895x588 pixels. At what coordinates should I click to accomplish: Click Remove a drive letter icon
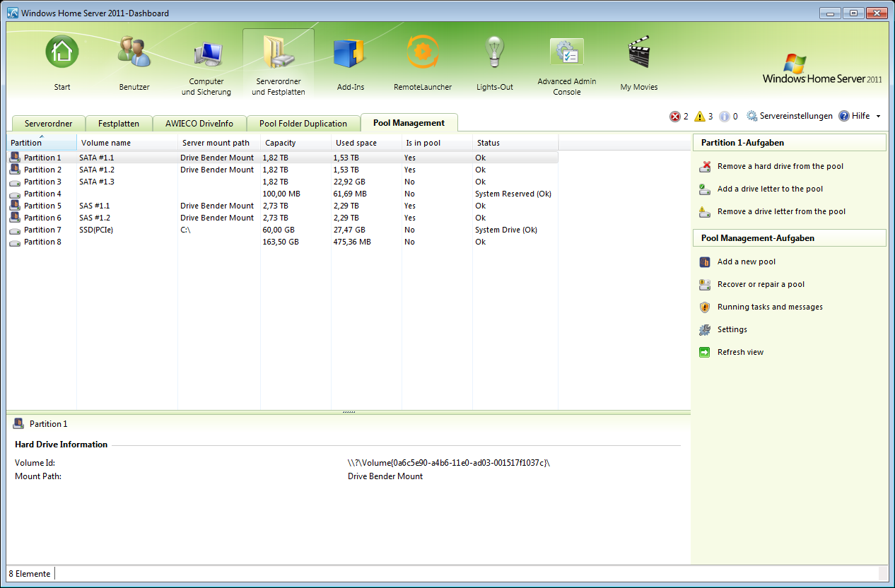(x=705, y=212)
